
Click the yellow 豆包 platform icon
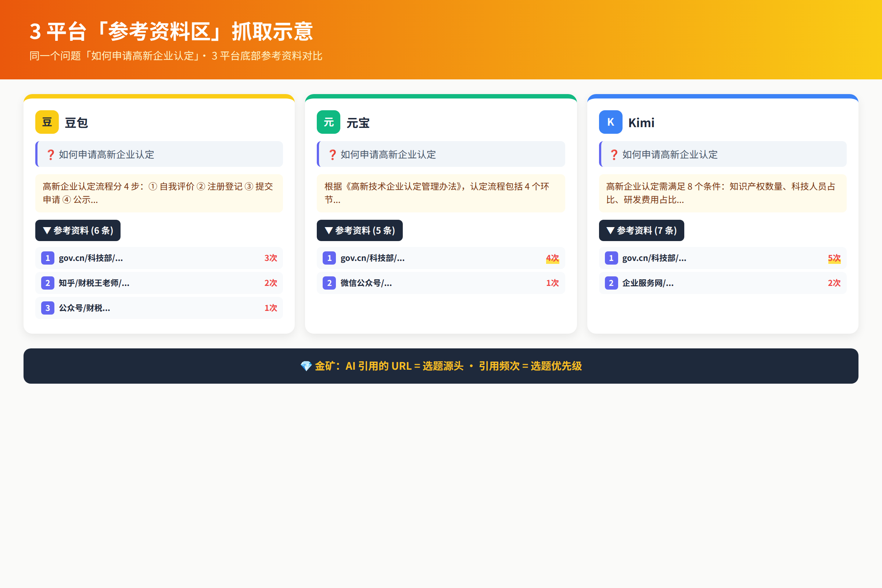(x=47, y=122)
